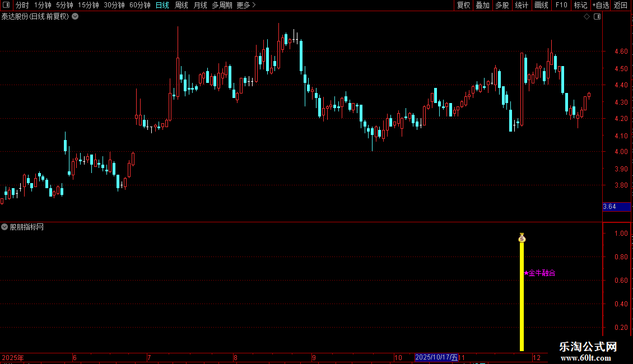The height and width of the screenshot is (364, 633).
Task: Add stock via +自选 button
Action: (601, 5)
